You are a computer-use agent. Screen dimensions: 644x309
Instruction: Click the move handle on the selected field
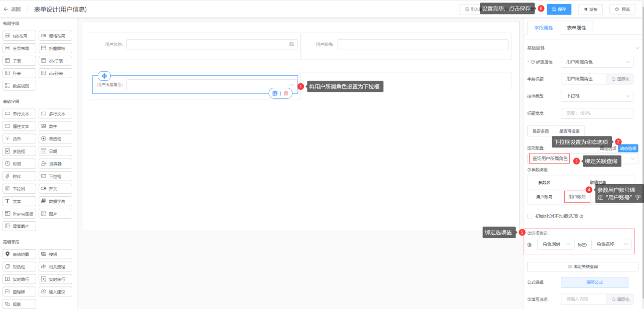coord(104,76)
